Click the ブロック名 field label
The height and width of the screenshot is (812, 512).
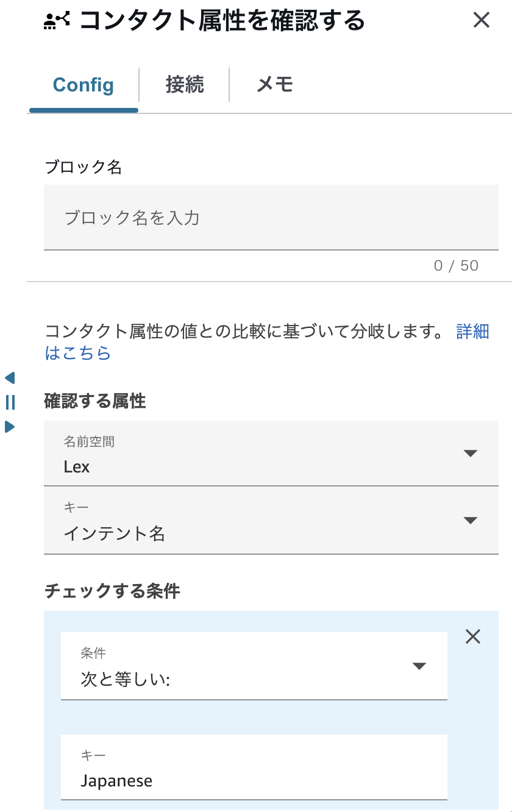coord(84,167)
